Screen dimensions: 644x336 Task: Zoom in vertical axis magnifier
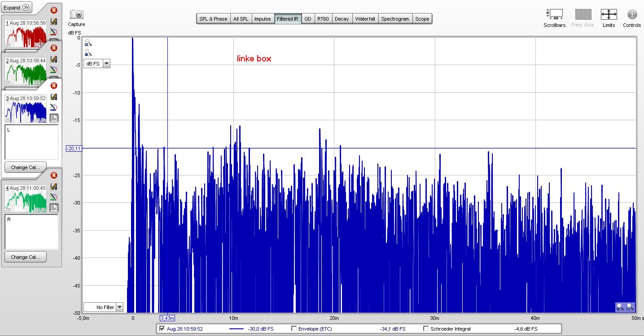tap(88, 43)
